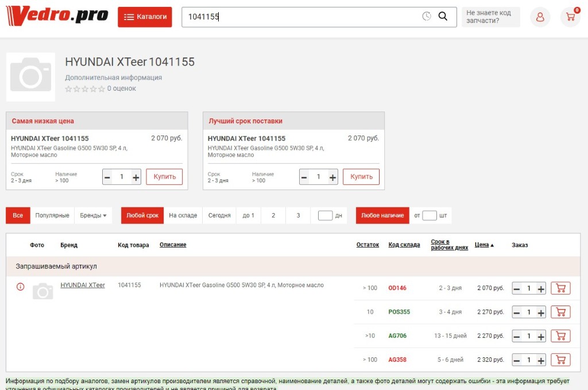Click the '13 - 15 дней' delivery term
The image size is (588, 390).
coord(450,336)
